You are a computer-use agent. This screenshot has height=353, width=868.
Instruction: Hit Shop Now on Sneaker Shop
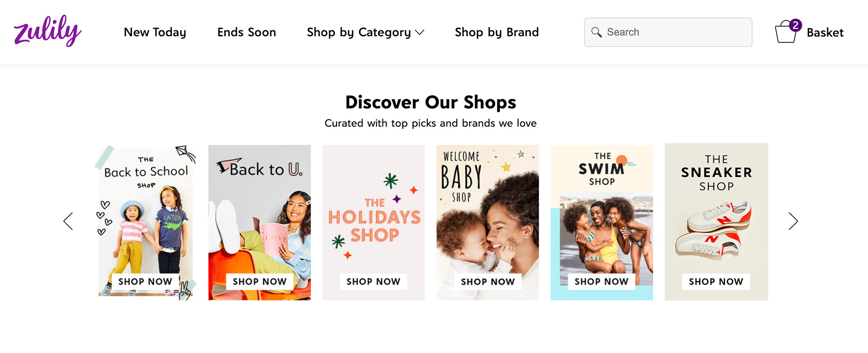pyautogui.click(x=716, y=281)
